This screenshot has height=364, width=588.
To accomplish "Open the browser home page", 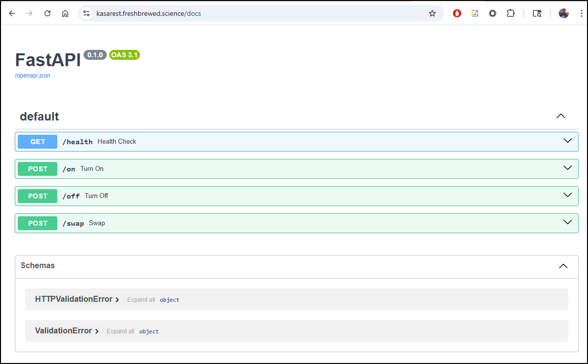I will tap(65, 13).
